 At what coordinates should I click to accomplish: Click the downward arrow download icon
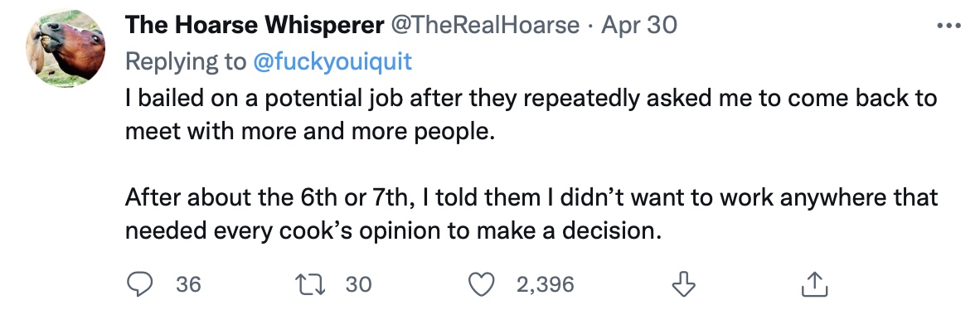point(683,284)
